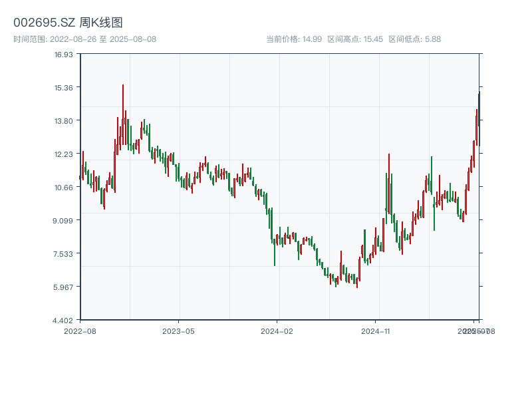This screenshot has height=399, width=532.
Task: Click y-axis label 13.80
Action: [x=64, y=121]
